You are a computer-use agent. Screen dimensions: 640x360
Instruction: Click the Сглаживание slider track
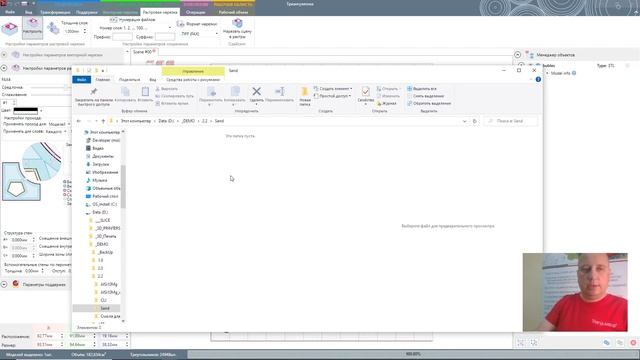[51, 95]
